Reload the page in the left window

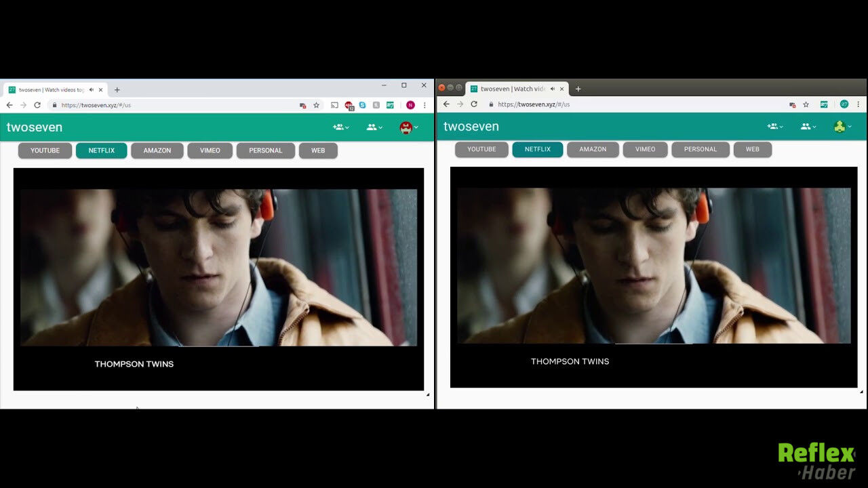37,105
